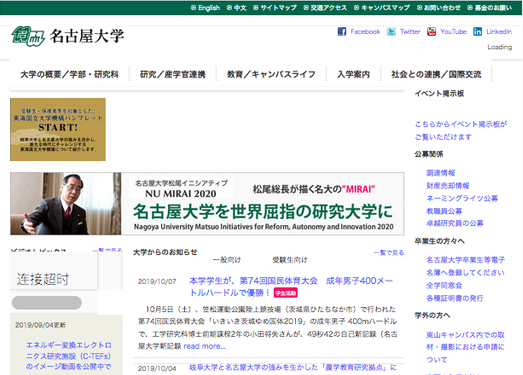Click the Facebook text link
Viewport: 523px width, 375px height.
[365, 32]
